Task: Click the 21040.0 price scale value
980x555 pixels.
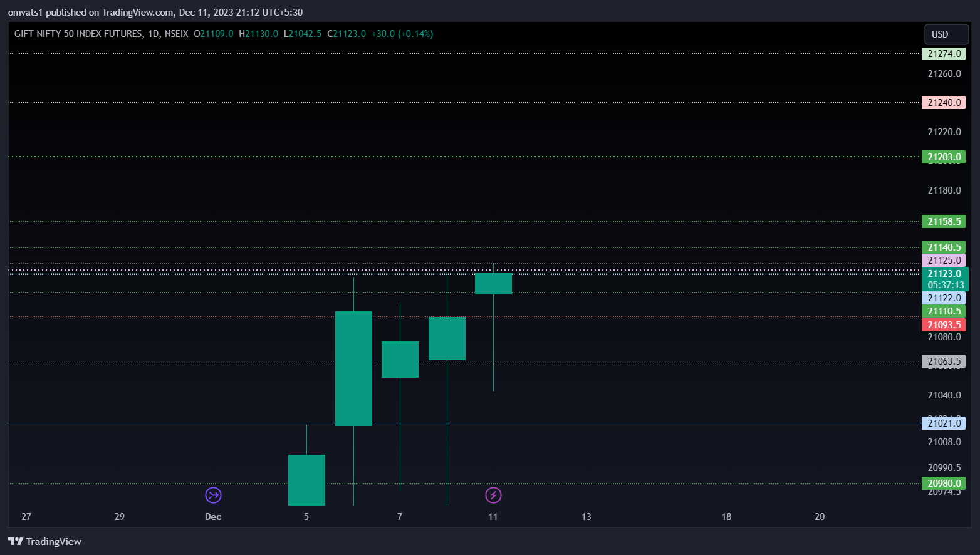Action: (x=944, y=395)
